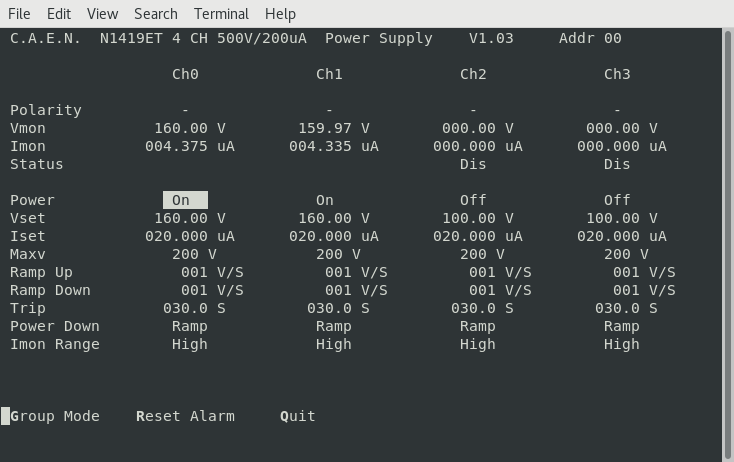Click the terminal vertical scrollbar

727,240
